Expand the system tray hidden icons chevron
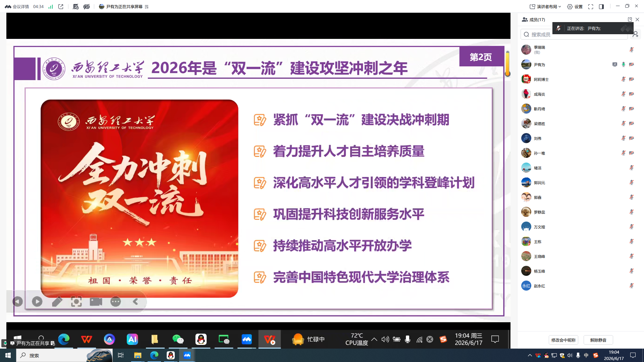The width and height of the screenshot is (644, 362). [530, 355]
